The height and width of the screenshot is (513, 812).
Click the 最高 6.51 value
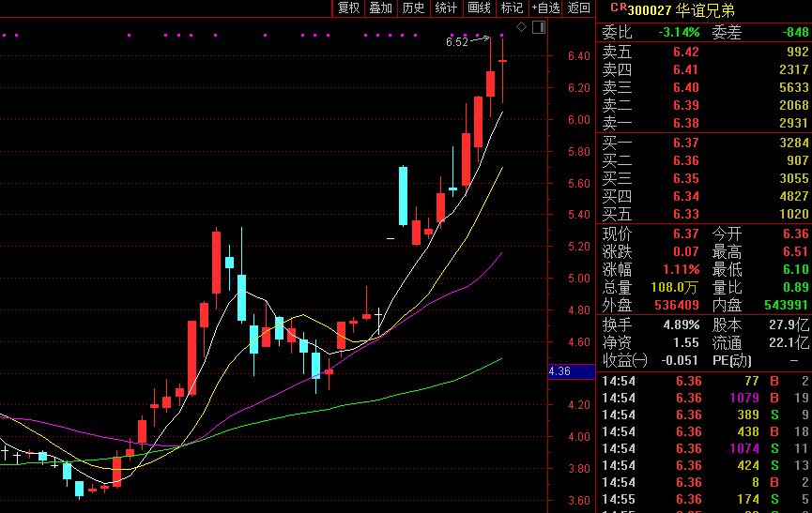796,252
